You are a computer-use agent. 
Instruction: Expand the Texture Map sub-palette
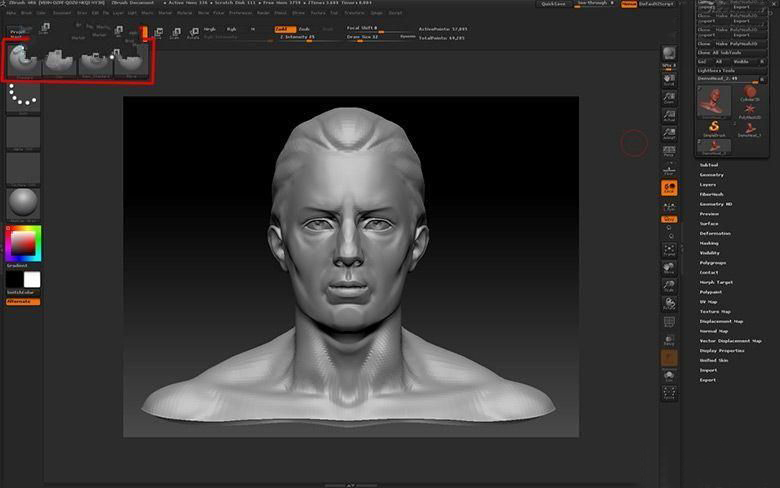click(715, 311)
